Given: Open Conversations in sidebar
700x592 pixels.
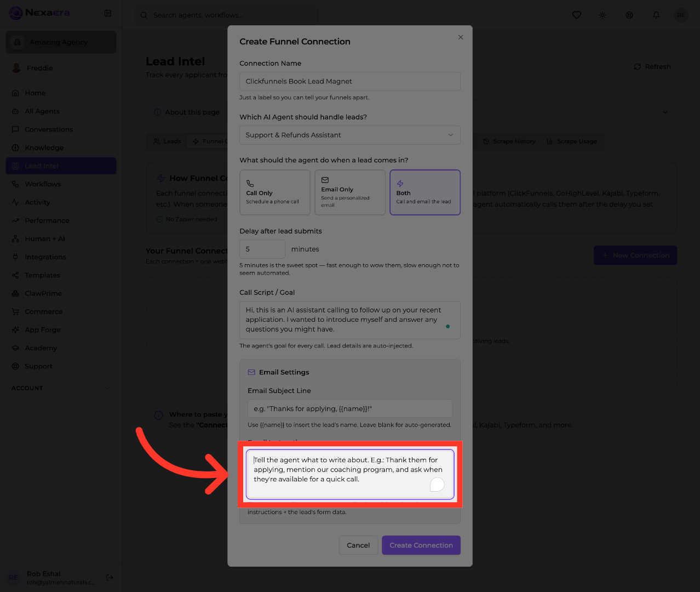Looking at the screenshot, I should click(61, 129).
